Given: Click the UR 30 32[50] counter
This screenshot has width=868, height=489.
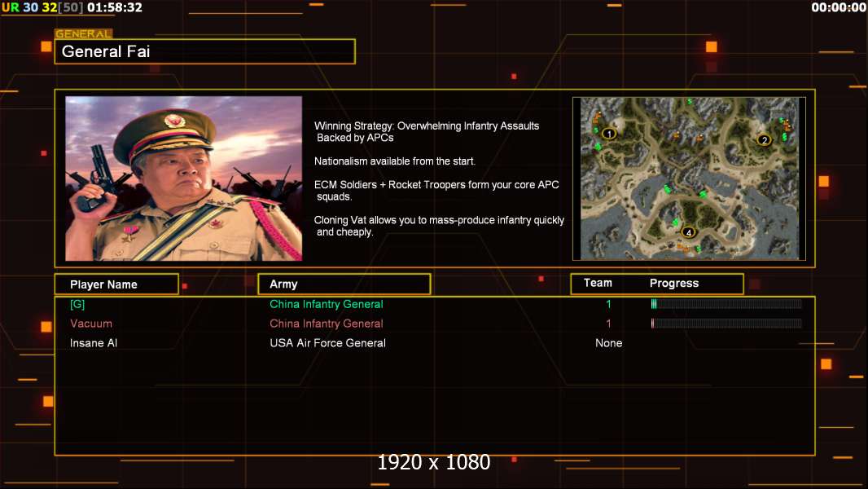Looking at the screenshot, I should (x=42, y=7).
